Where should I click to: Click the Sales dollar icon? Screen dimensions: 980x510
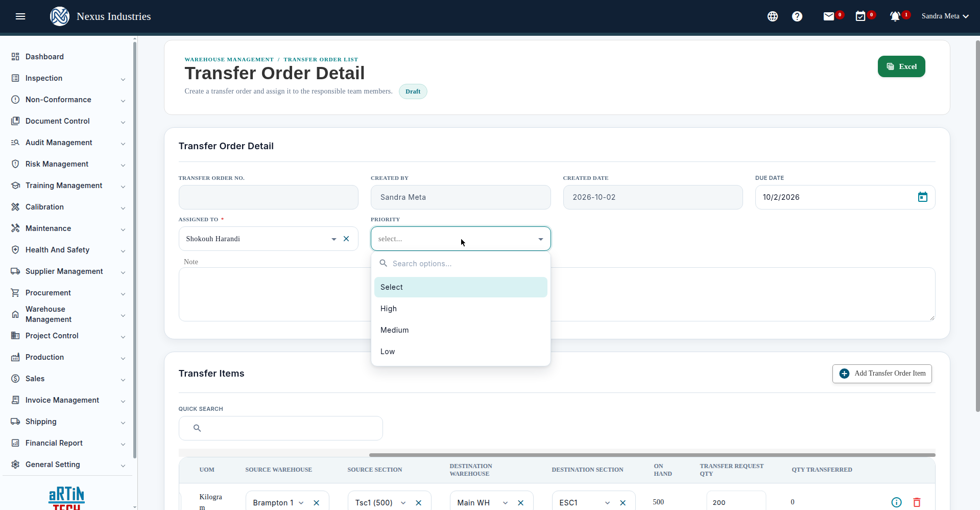click(15, 379)
